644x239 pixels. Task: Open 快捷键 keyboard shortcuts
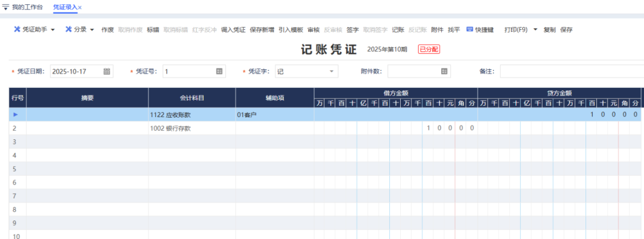point(480,29)
